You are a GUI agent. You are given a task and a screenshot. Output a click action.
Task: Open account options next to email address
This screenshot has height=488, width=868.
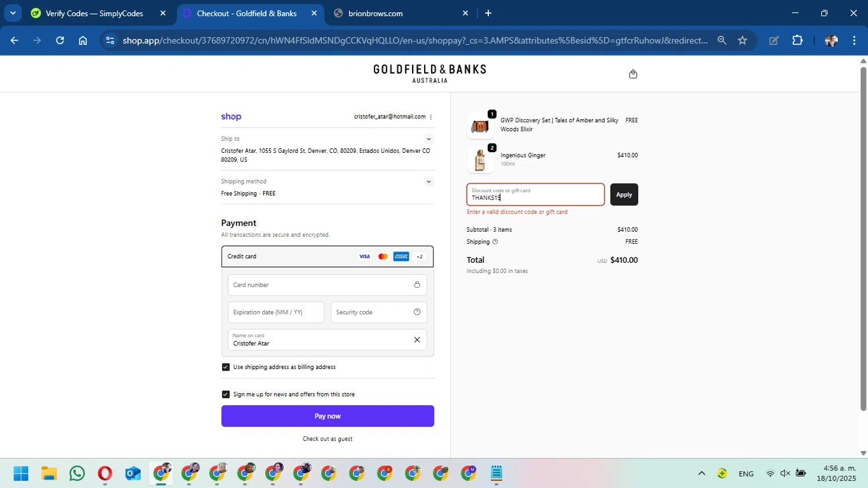click(431, 117)
